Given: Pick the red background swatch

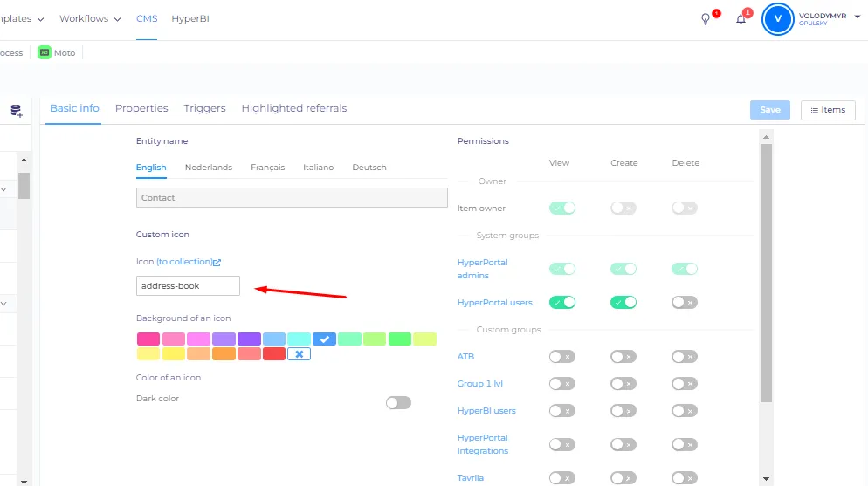Looking at the screenshot, I should [x=274, y=354].
